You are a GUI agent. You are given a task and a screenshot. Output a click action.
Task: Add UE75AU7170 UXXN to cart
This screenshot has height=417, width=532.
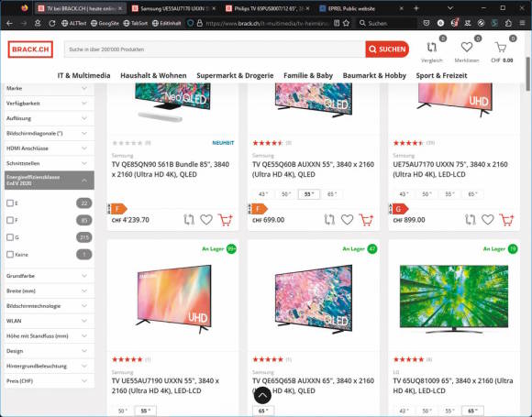[x=506, y=220]
